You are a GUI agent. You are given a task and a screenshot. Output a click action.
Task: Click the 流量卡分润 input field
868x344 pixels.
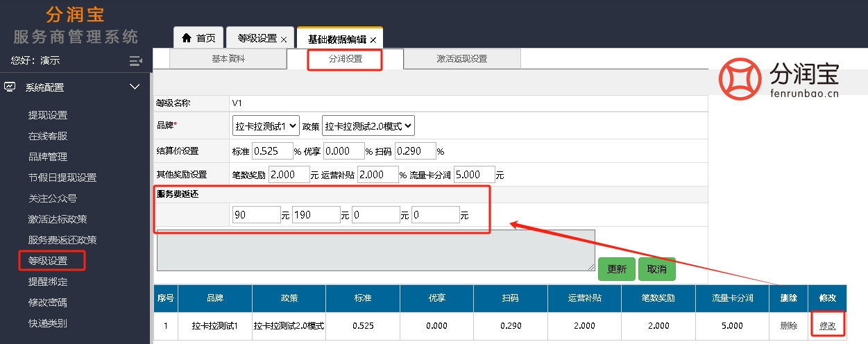point(475,174)
